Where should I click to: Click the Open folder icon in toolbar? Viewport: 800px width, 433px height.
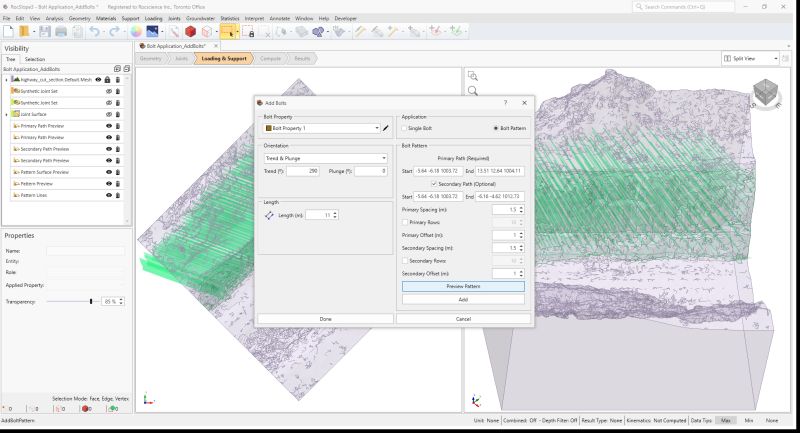tap(23, 32)
